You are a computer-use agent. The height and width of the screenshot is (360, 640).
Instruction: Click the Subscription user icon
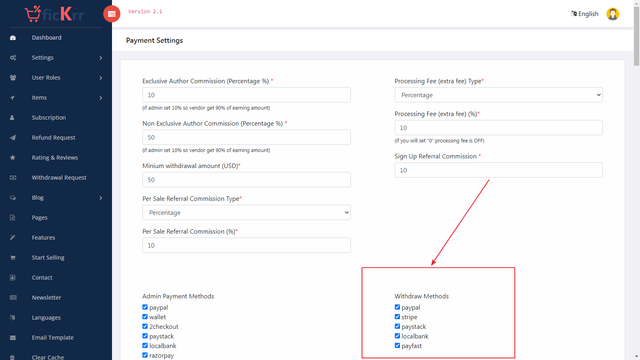[13, 118]
